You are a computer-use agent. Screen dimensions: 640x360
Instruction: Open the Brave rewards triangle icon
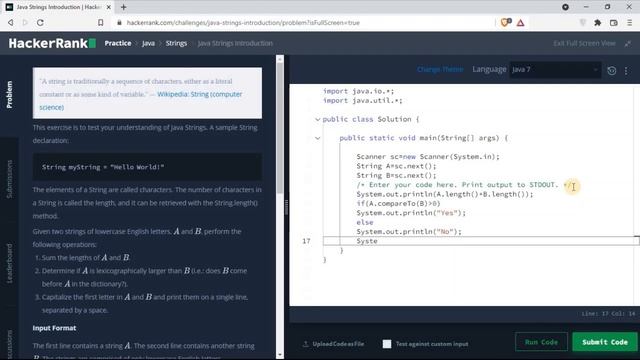pyautogui.click(x=520, y=23)
